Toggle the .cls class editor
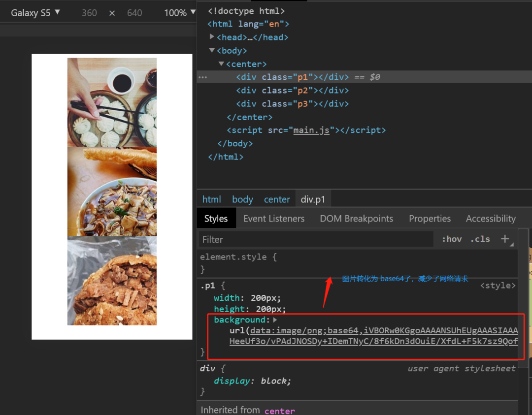The image size is (532, 415). (x=480, y=239)
